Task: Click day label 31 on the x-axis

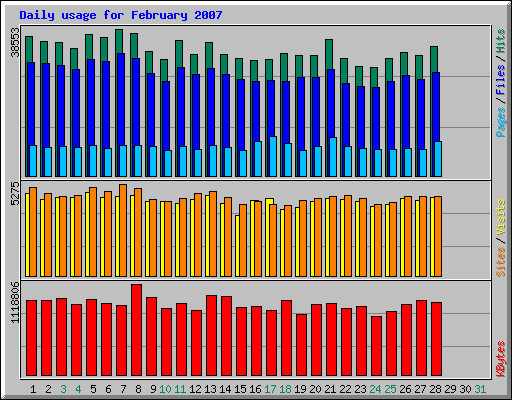Action: tap(480, 389)
